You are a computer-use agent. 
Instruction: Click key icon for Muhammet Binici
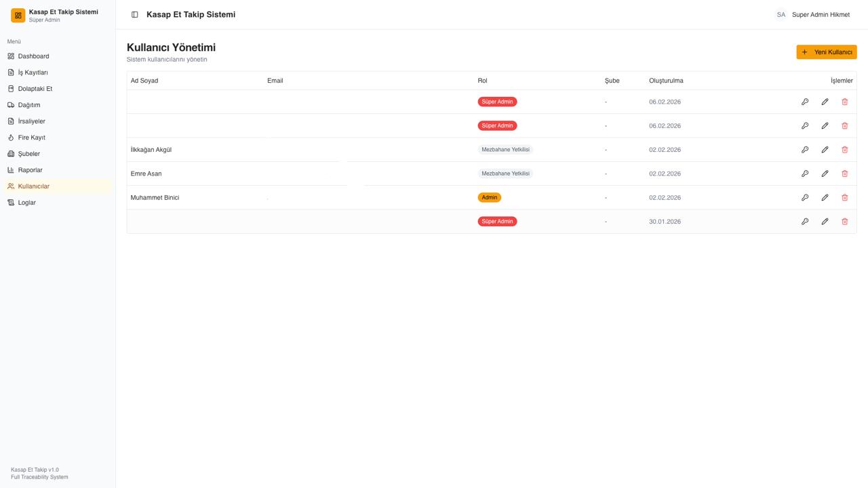click(805, 198)
